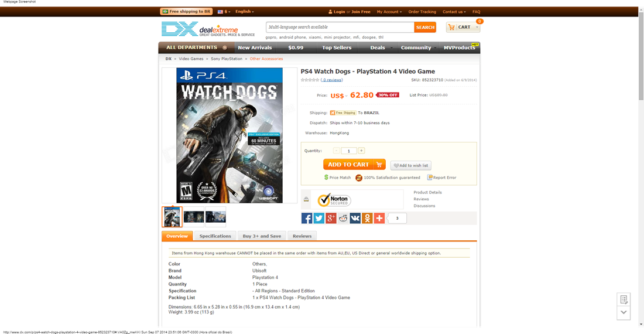Viewport: 644px width, 334px height.
Task: Open My Account dropdown menu
Action: pyautogui.click(x=389, y=12)
